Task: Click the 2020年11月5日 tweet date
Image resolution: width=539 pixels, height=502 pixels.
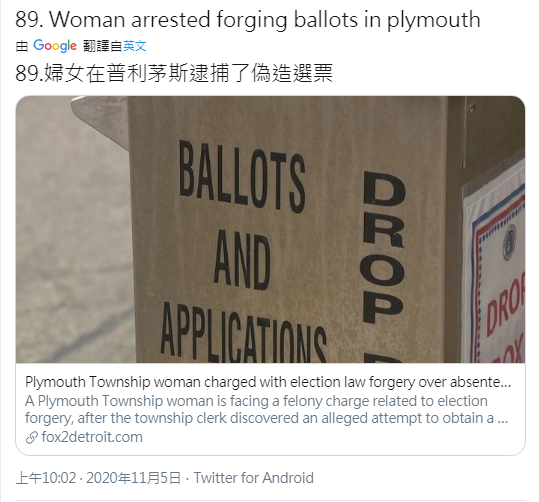Action: [x=133, y=478]
